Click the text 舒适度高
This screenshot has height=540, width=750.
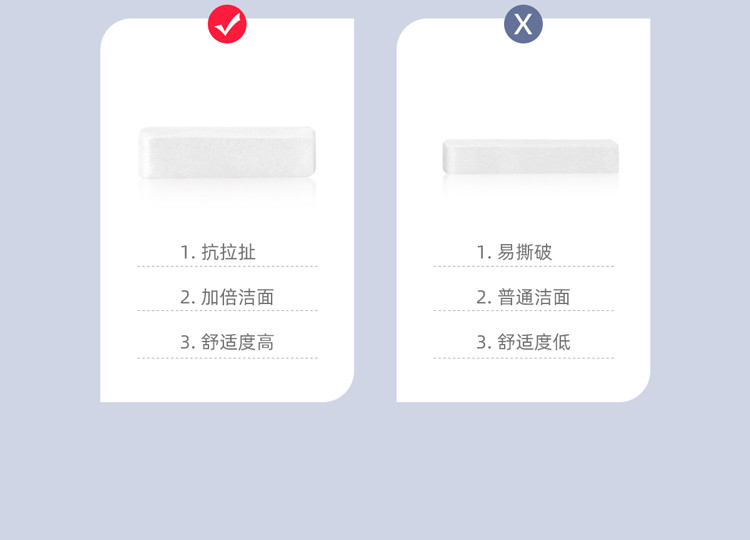(x=237, y=342)
